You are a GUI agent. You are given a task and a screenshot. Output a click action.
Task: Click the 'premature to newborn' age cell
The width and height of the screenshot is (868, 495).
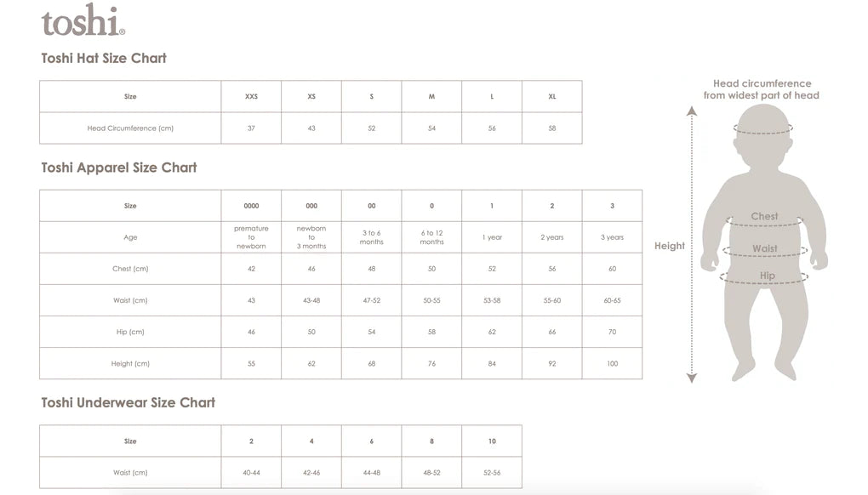click(251, 237)
